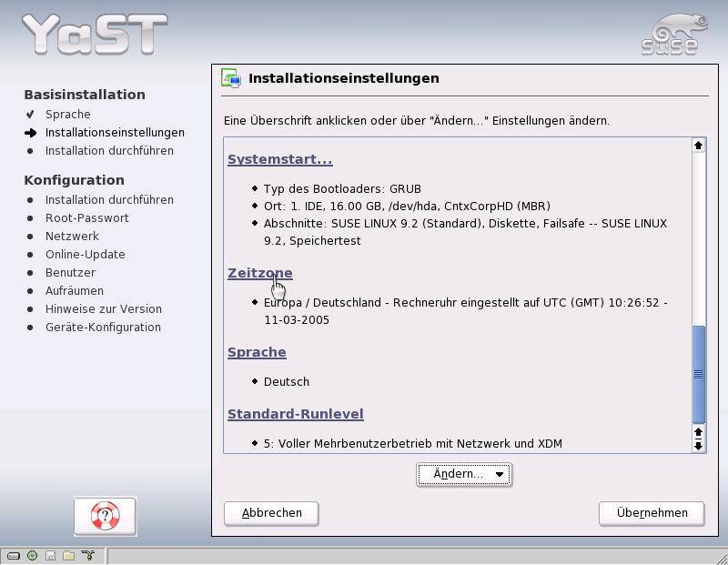
Task: Select the Netzwerk step in the sidebar
Action: (x=72, y=236)
